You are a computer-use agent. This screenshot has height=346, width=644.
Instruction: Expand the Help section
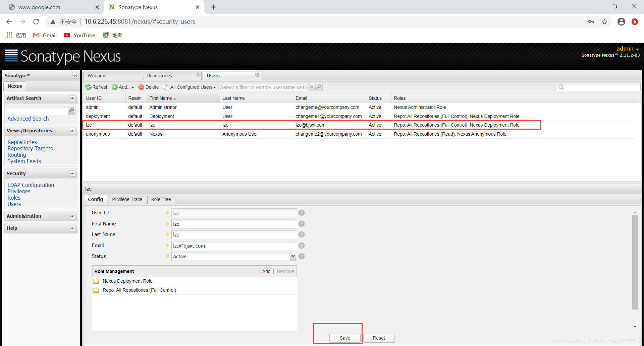pyautogui.click(x=72, y=228)
